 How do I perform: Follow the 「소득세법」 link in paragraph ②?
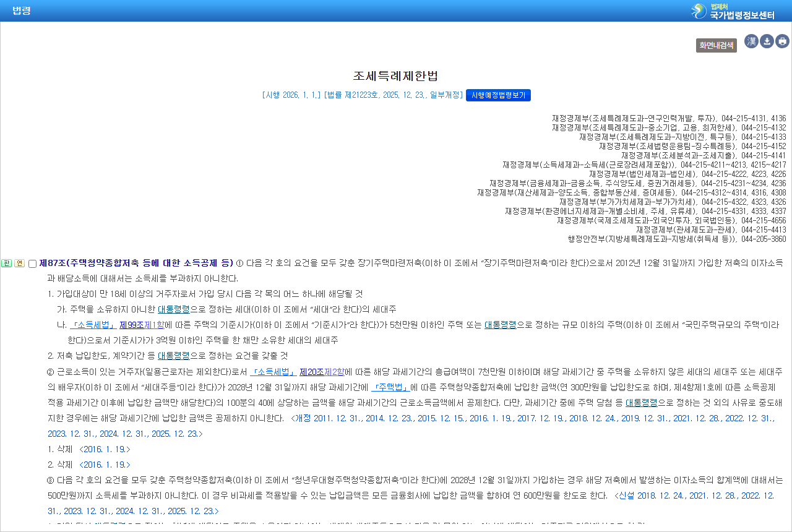pos(273,372)
